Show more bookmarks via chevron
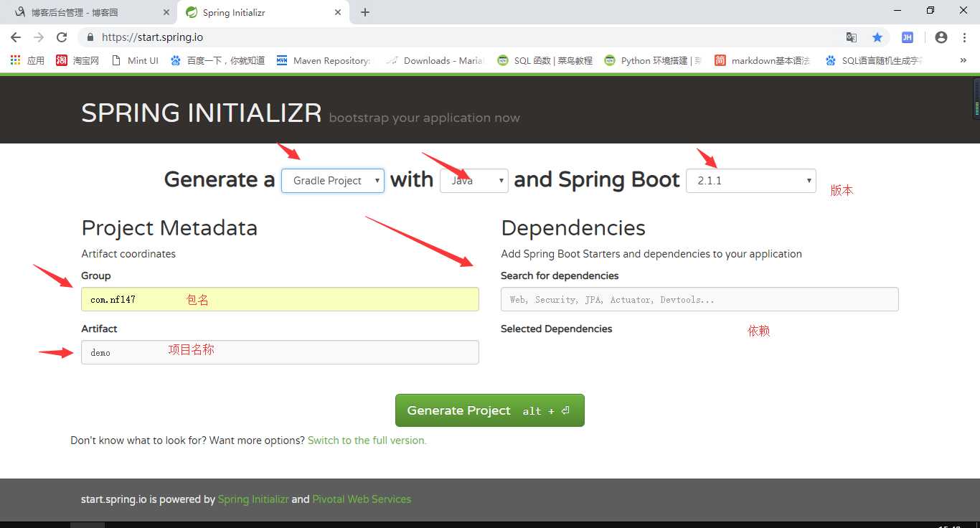This screenshot has width=980, height=528. tap(963, 60)
